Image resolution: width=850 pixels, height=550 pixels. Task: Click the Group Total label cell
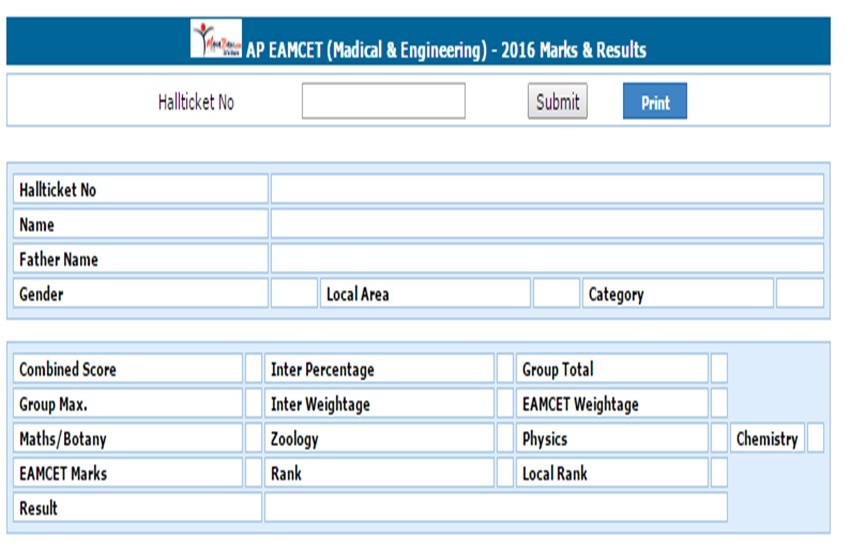coord(613,369)
